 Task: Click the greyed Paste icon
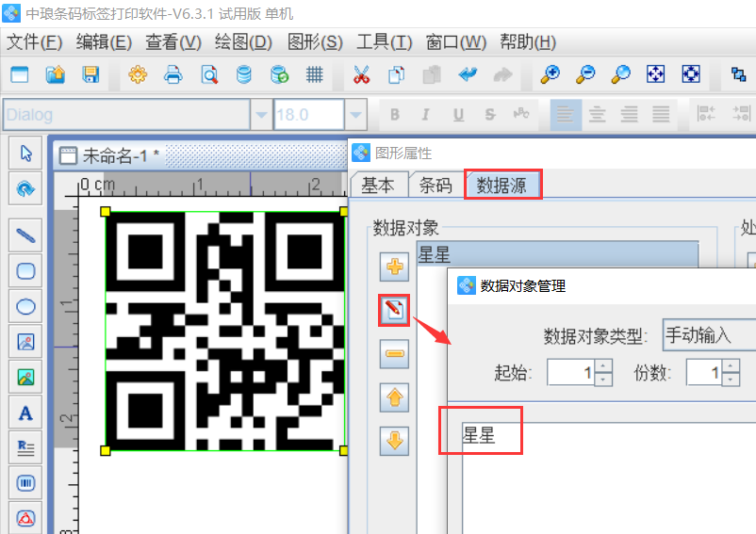pos(432,74)
